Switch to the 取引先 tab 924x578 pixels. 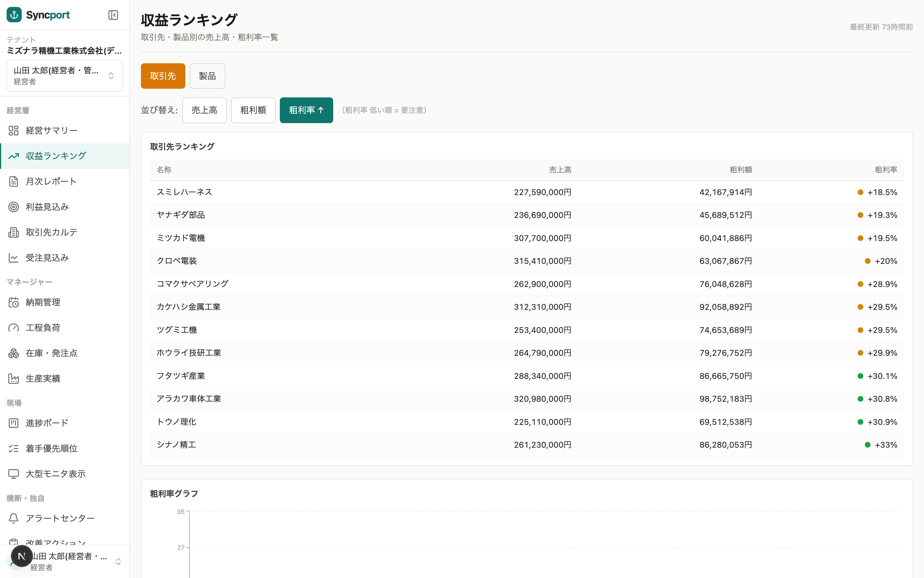pos(163,76)
